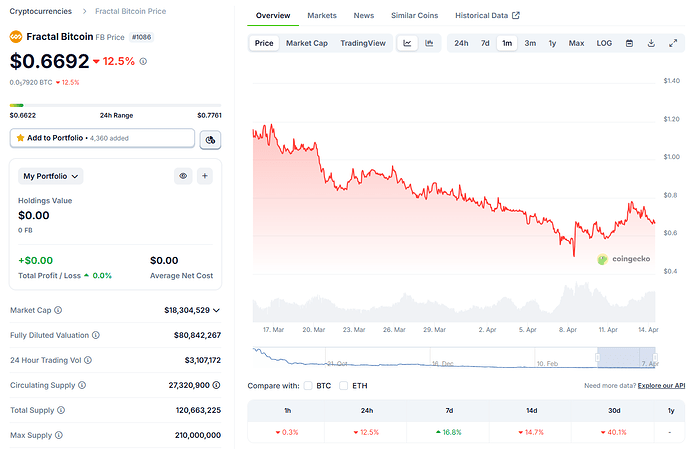
Task: Click the 24h Range progress bar
Action: pyautogui.click(x=115, y=105)
